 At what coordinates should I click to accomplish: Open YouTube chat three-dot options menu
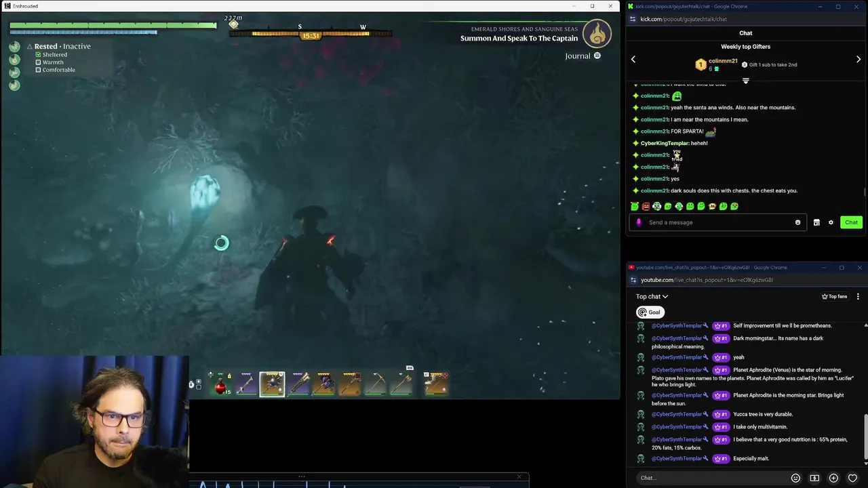click(858, 296)
